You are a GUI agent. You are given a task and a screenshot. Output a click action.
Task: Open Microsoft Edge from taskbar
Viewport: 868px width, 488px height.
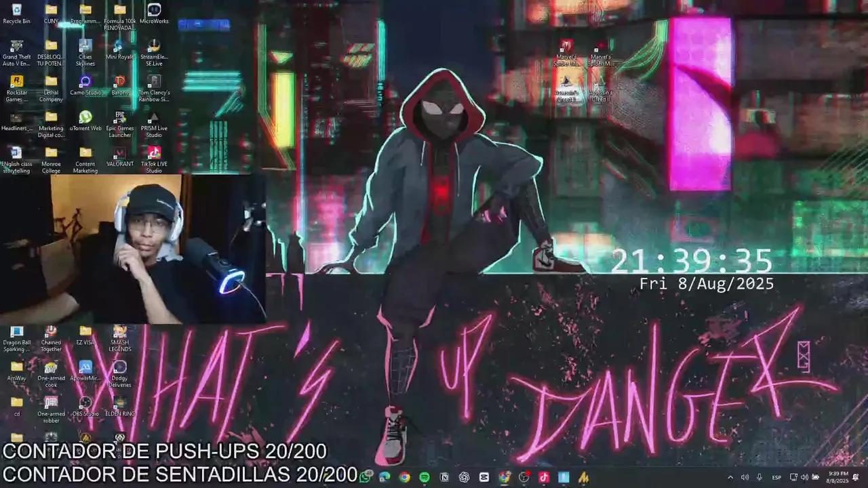tap(384, 477)
